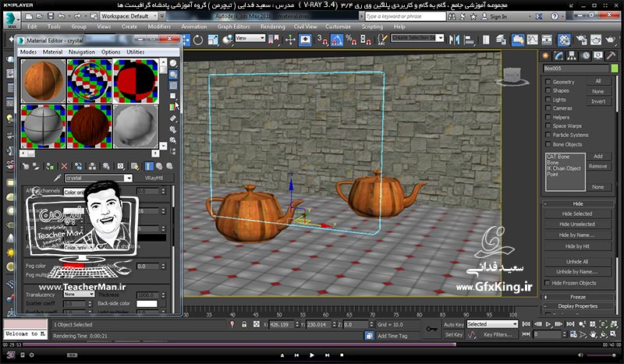624x364 pixels.
Task: Open the View reference coordinate dropdown
Action: pos(250,38)
